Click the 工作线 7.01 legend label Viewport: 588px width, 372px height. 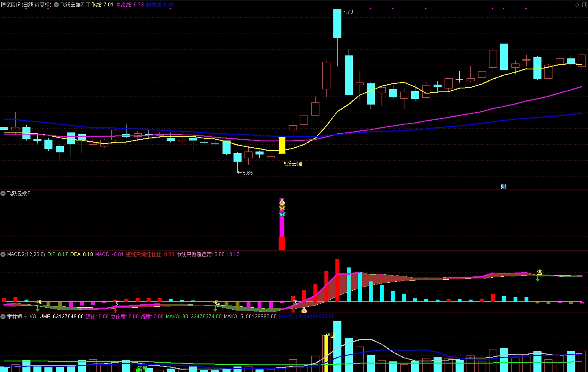(x=99, y=5)
